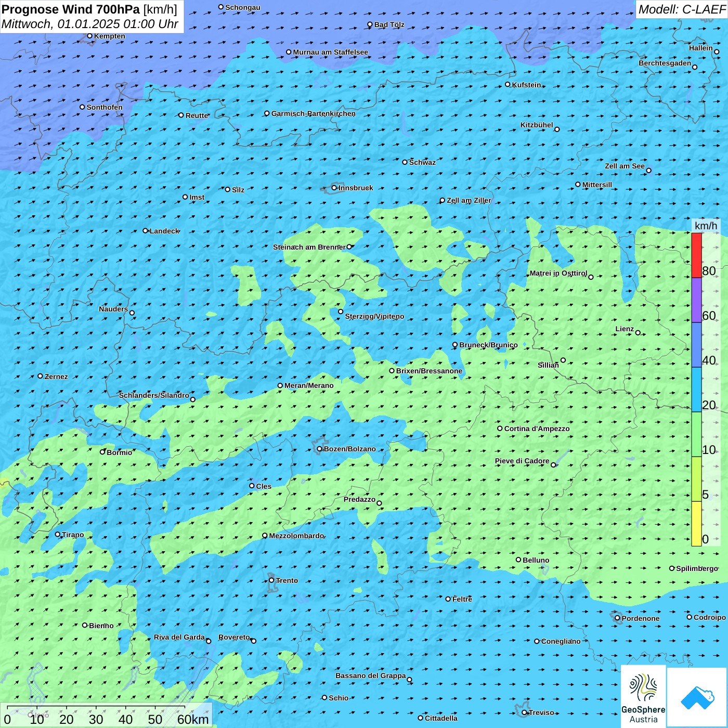
Task: Click the Sillian city label
Action: 548,365
